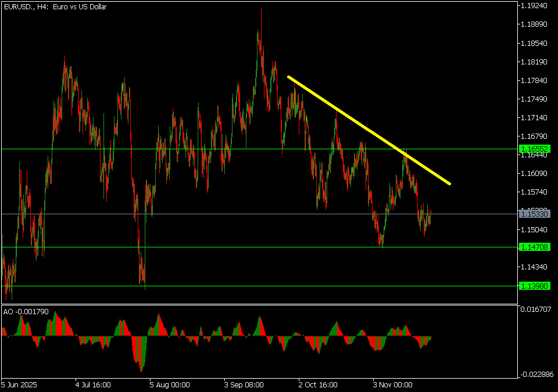Select the 3 Nov 00:00 time label
The height and width of the screenshot is (392, 558).
[392, 384]
